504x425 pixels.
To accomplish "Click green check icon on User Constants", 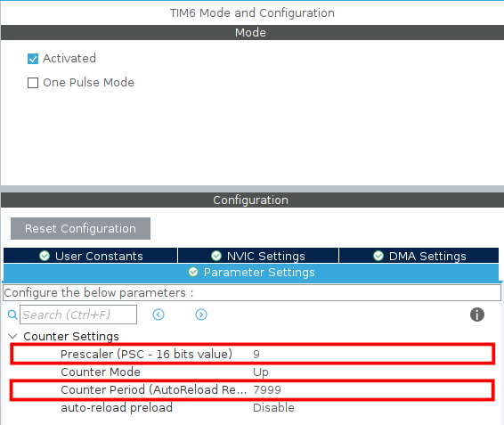I will [x=45, y=256].
